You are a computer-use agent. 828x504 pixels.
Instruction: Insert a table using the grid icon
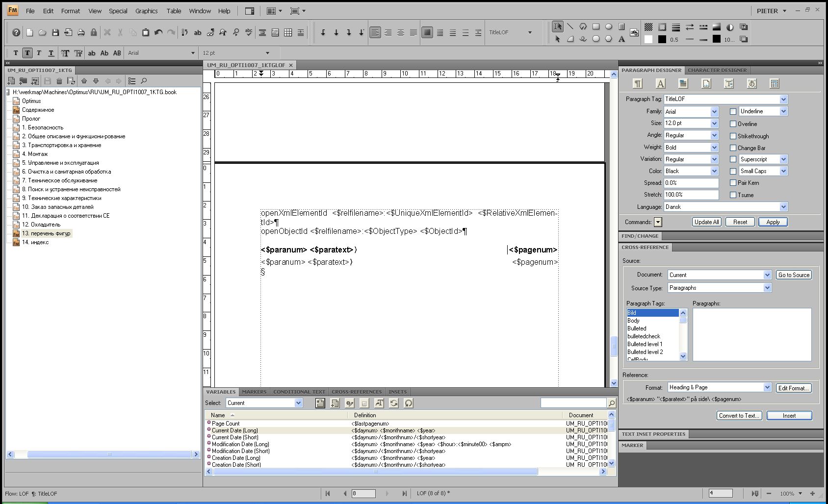point(288,32)
